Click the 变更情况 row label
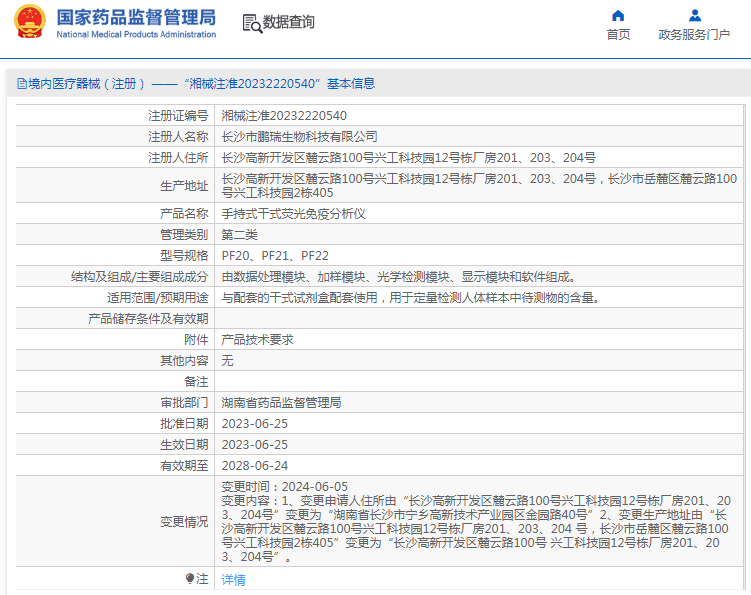751x595 pixels. (184, 522)
